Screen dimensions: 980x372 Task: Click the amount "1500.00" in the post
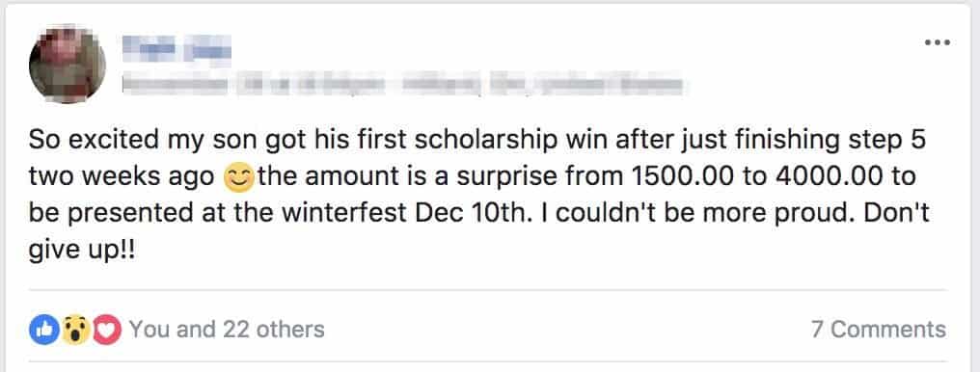[682, 178]
